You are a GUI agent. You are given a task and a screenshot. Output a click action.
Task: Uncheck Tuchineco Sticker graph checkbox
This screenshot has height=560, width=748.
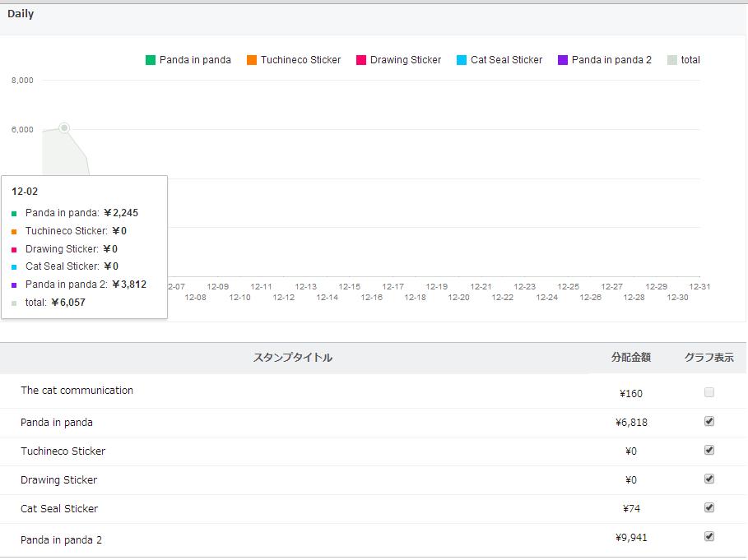[x=709, y=450]
